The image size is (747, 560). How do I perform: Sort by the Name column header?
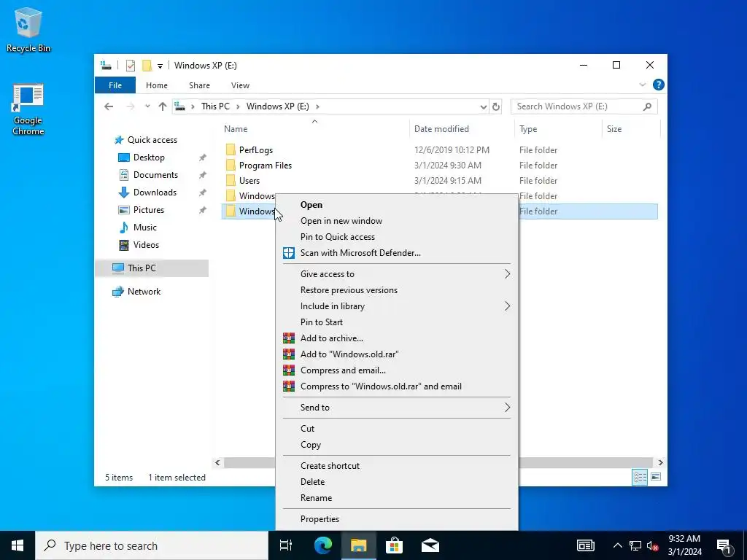point(236,129)
